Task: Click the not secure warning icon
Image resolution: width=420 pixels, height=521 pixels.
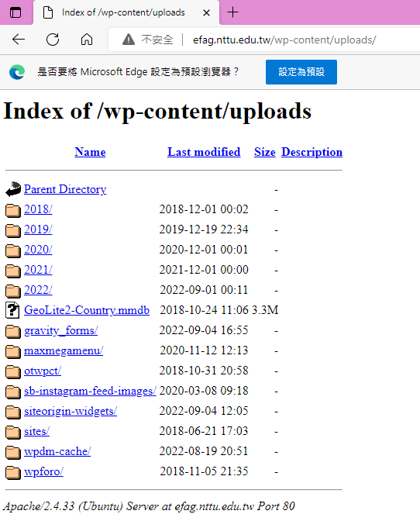Action: pos(129,40)
